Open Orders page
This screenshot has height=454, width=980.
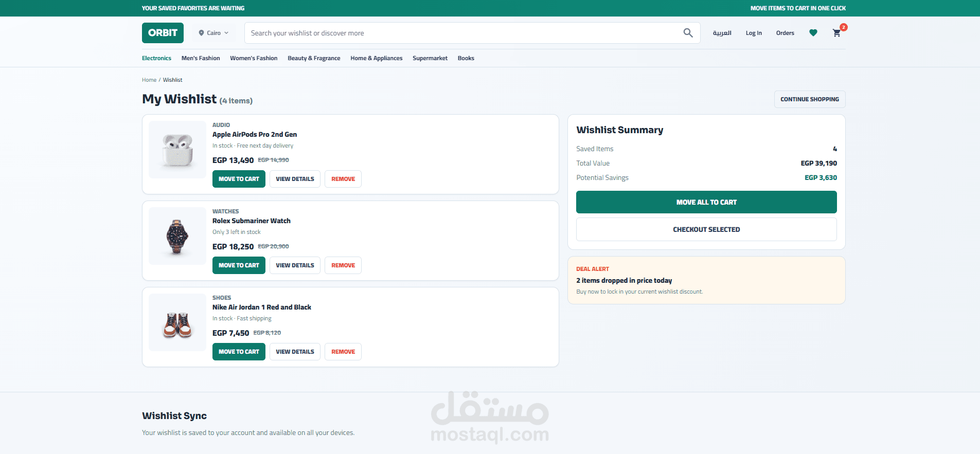pyautogui.click(x=785, y=33)
